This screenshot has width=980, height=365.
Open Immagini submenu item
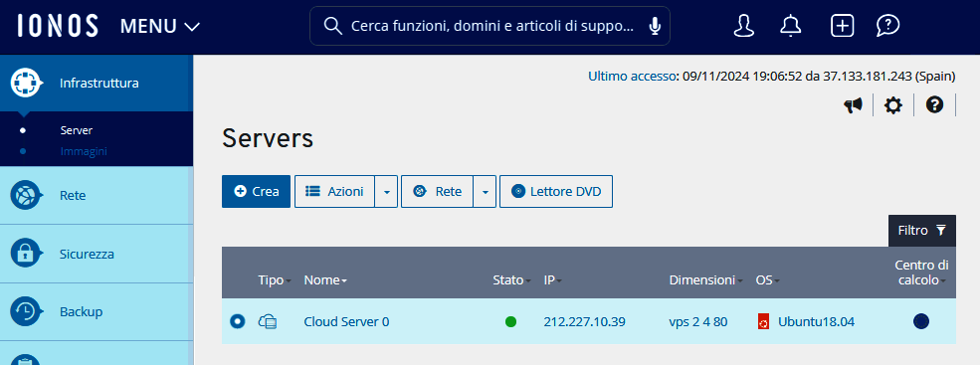click(84, 151)
